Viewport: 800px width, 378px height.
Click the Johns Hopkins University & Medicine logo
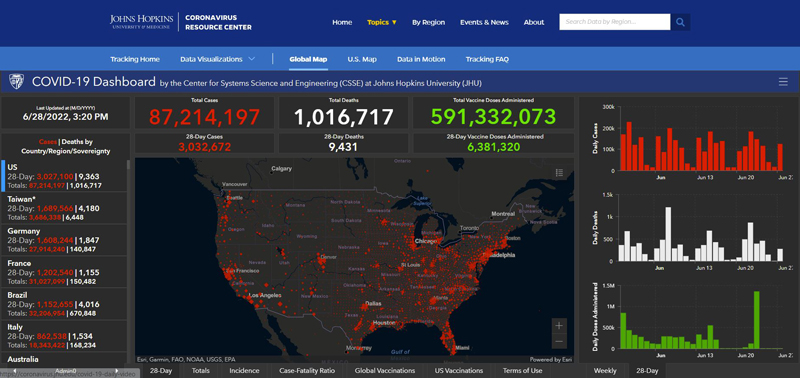(x=141, y=22)
